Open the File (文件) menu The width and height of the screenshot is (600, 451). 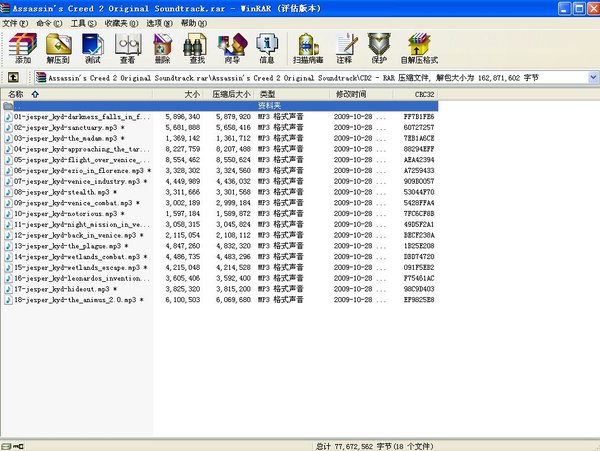[x=15, y=23]
